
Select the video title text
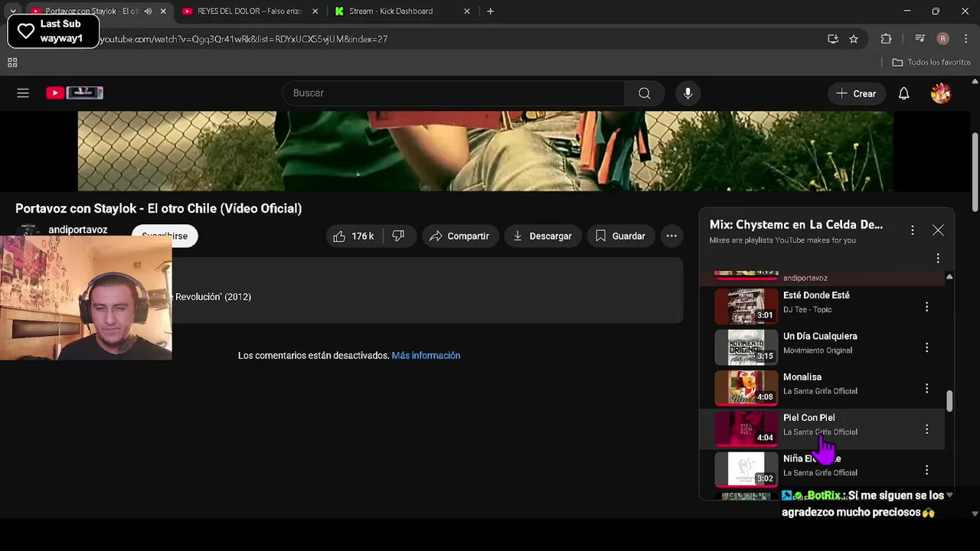158,208
